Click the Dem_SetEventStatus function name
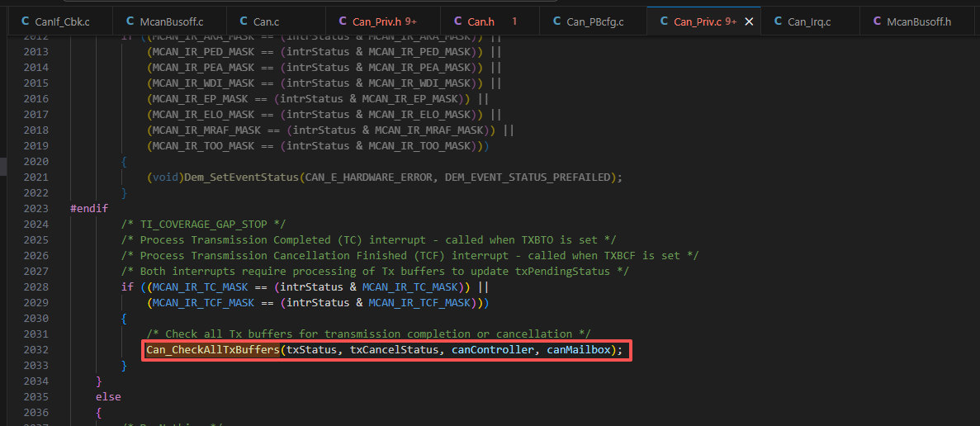The width and height of the screenshot is (980, 426). coord(241,177)
